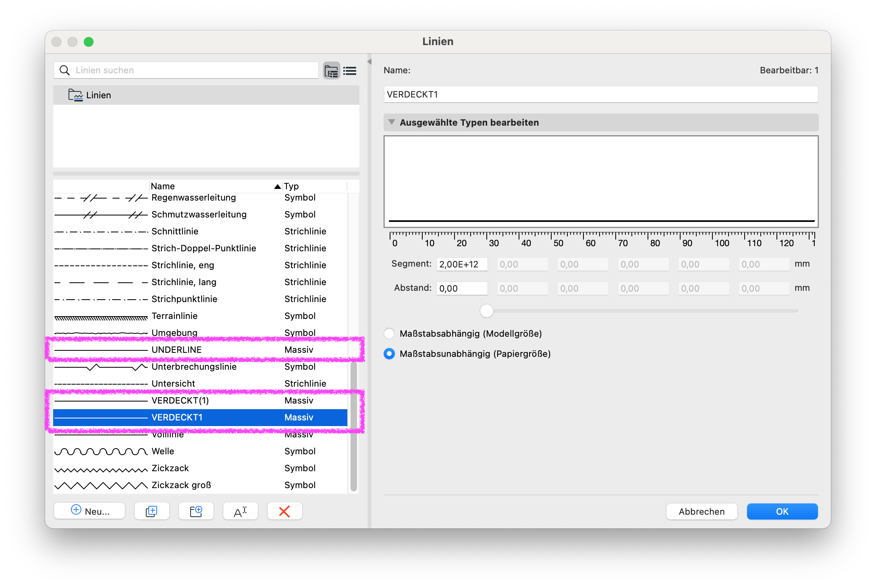Screen dimensions: 876x588
Task: Click the line list vertical scrollbar
Action: (x=353, y=427)
